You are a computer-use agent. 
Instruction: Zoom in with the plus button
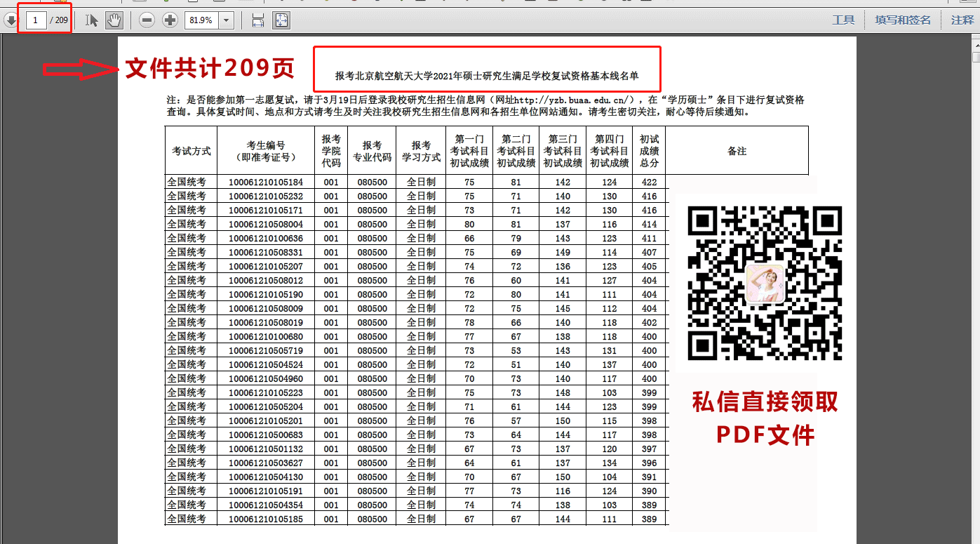point(170,20)
